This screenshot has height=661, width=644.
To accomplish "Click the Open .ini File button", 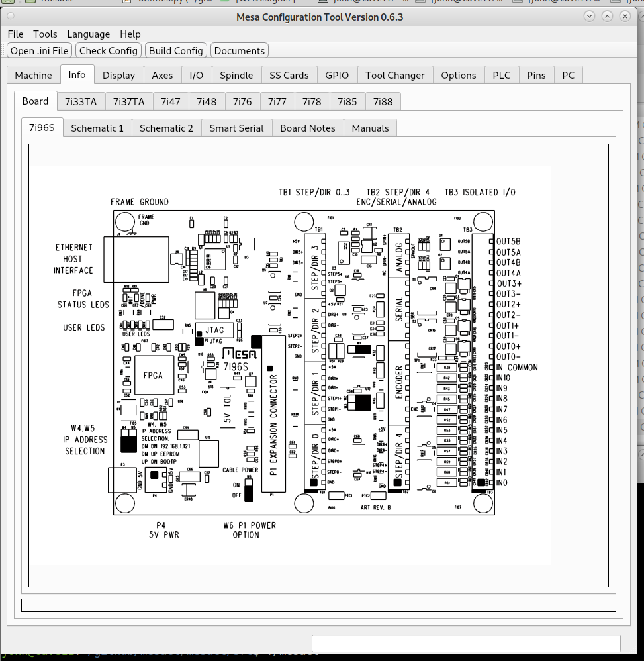I will point(40,50).
